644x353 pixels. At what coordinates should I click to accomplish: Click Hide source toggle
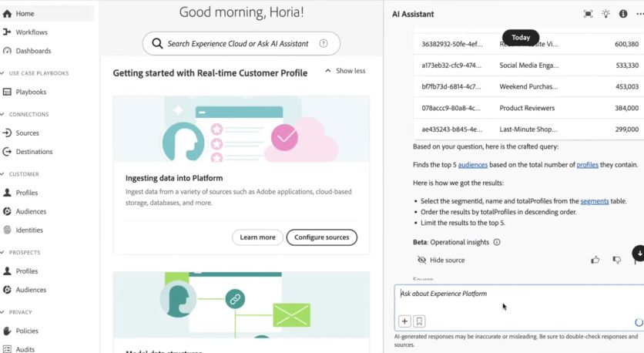click(441, 261)
